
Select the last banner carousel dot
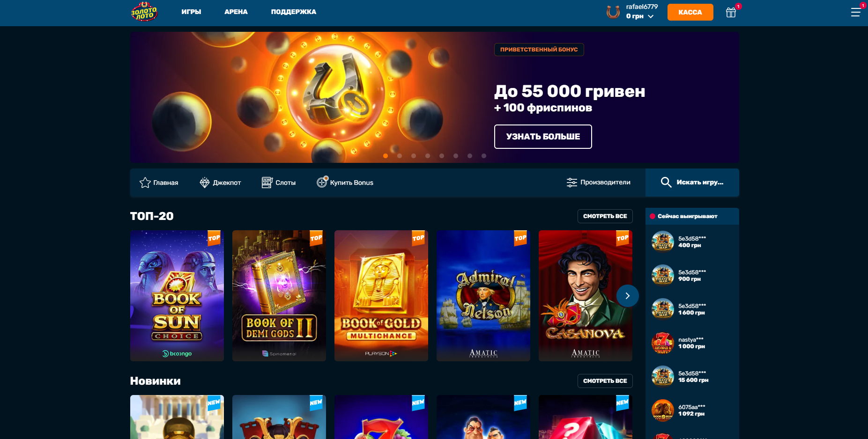[x=484, y=156]
